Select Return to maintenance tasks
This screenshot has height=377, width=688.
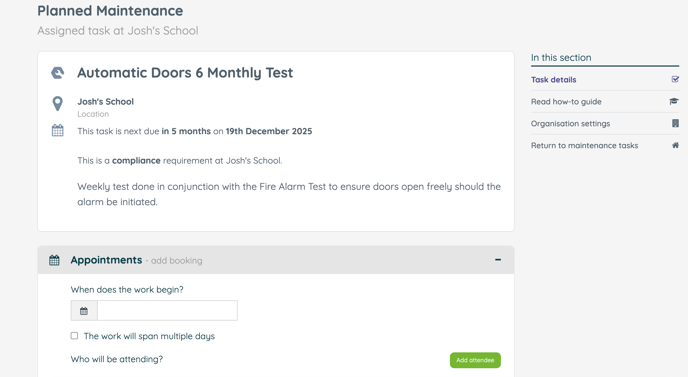[584, 146]
